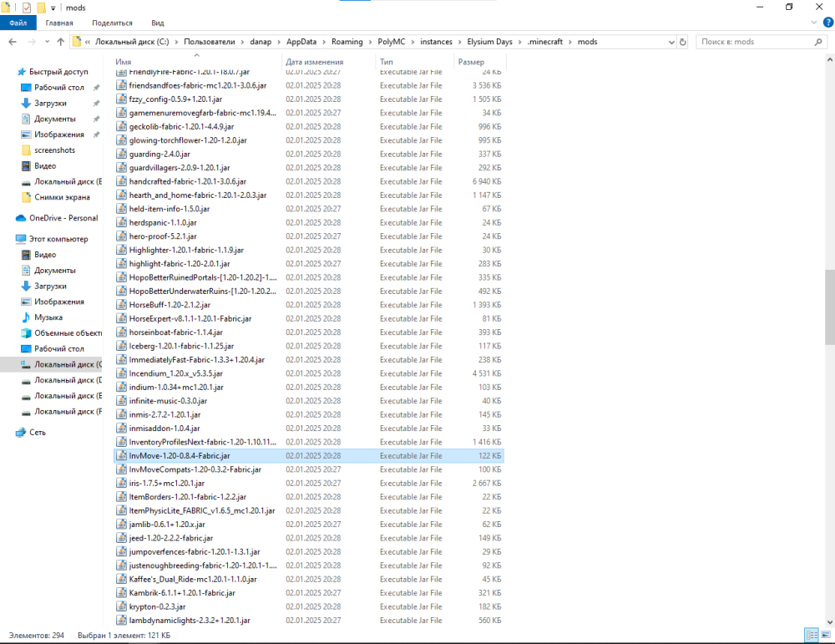Viewport: 835px width, 644px height.
Task: Expand breadcrumb chevron after PolyMC
Action: pos(412,42)
